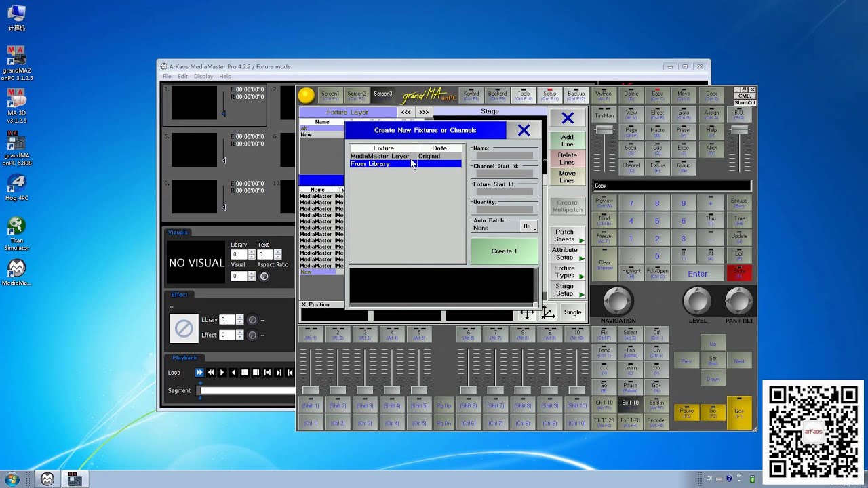
Task: Click the Aspect Ratio dial in MediaMaster
Action: click(264, 277)
